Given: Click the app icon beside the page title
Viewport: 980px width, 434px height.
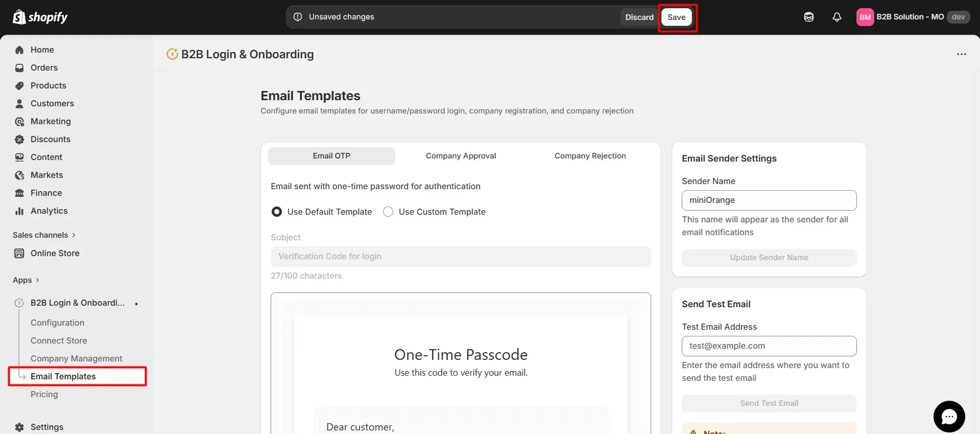Looking at the screenshot, I should pos(172,54).
